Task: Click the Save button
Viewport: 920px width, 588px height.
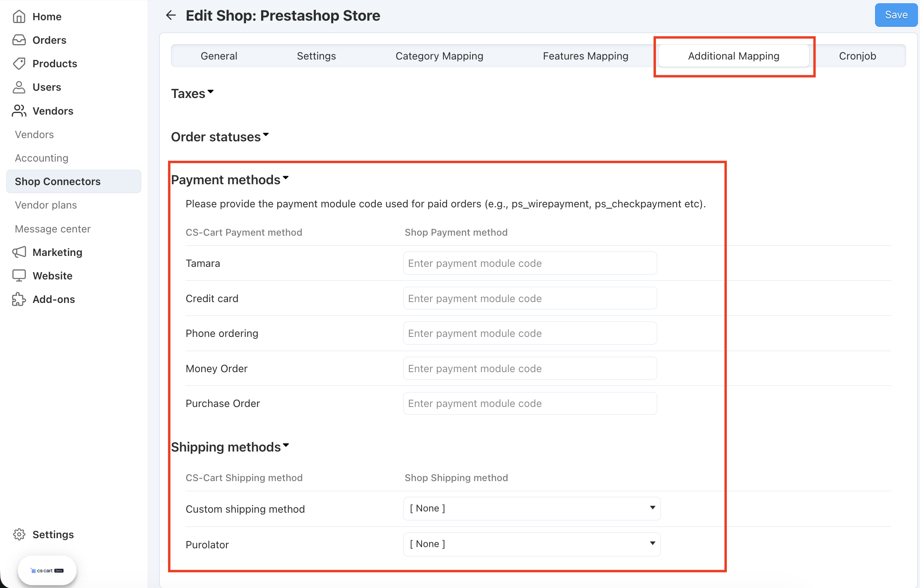Action: pyautogui.click(x=896, y=15)
